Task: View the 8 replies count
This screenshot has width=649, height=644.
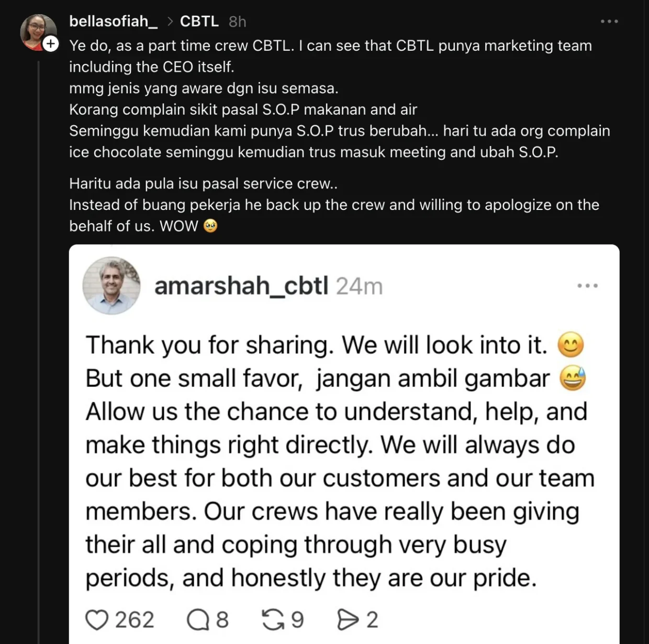Action: pyautogui.click(x=222, y=620)
